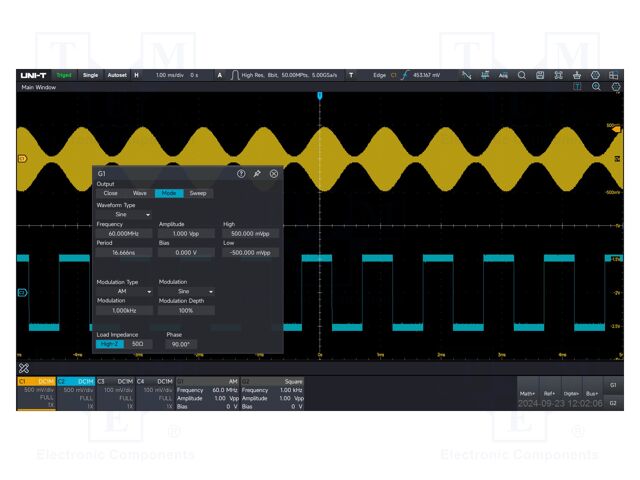Image resolution: width=640 pixels, height=480 pixels.
Task: Open the settings hexagon icon in top toolbar
Action: click(x=595, y=75)
